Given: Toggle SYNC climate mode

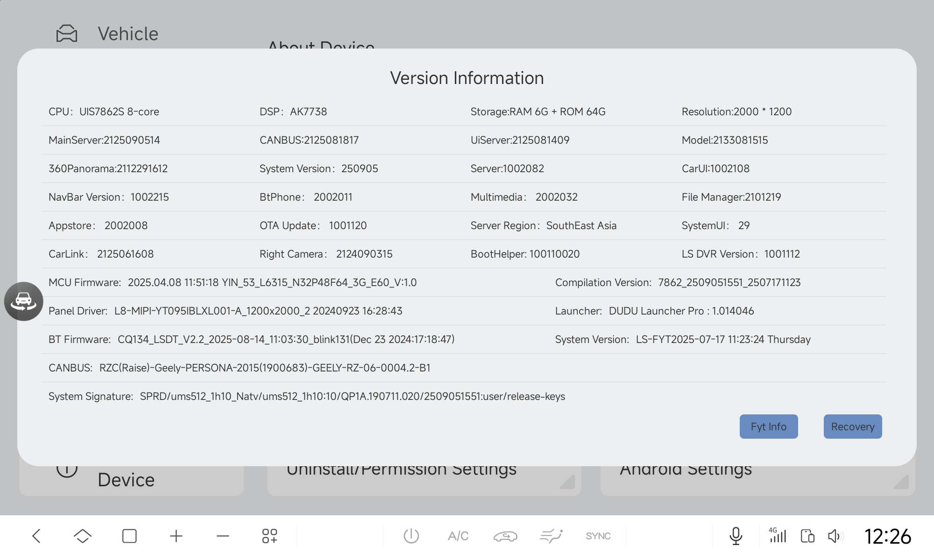Looking at the screenshot, I should pos(598,536).
